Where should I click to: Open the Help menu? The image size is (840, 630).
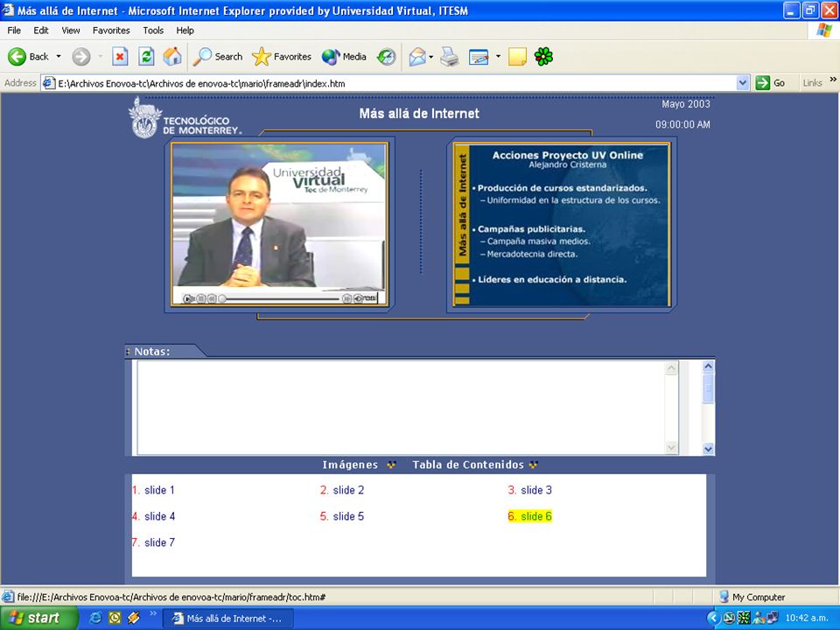[x=185, y=31]
